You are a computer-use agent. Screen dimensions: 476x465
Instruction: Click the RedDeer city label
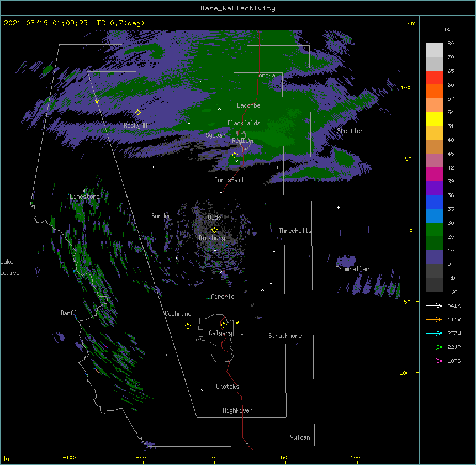[x=244, y=141]
